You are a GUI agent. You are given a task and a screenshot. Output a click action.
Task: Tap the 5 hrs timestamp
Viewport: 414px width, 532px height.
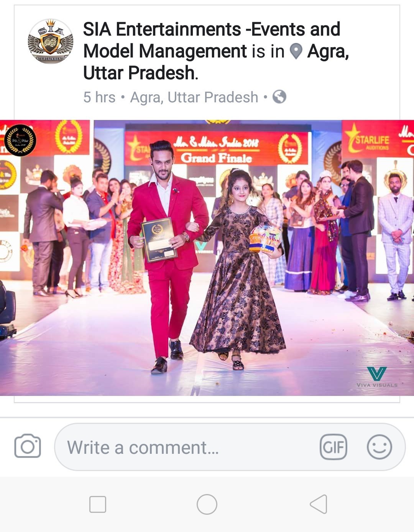point(99,97)
